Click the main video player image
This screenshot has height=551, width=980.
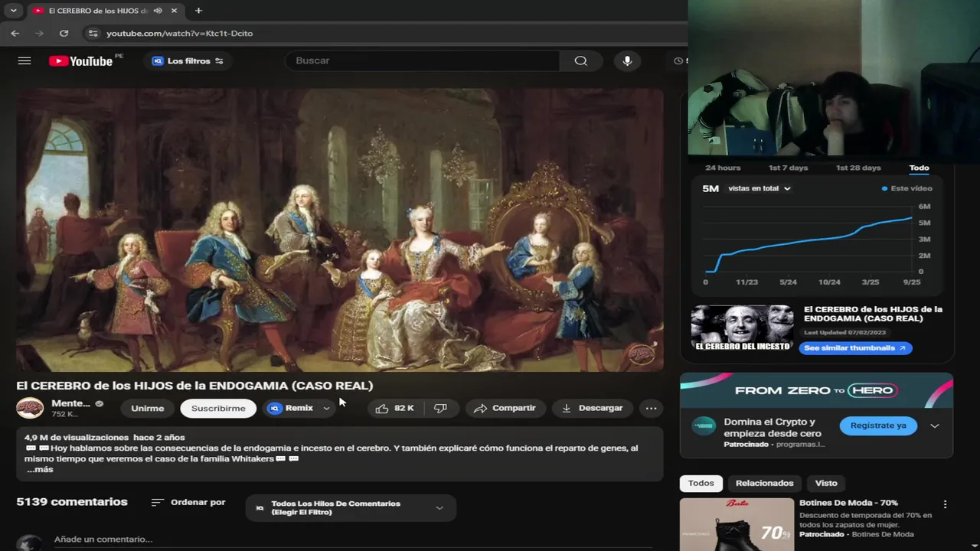(x=340, y=230)
